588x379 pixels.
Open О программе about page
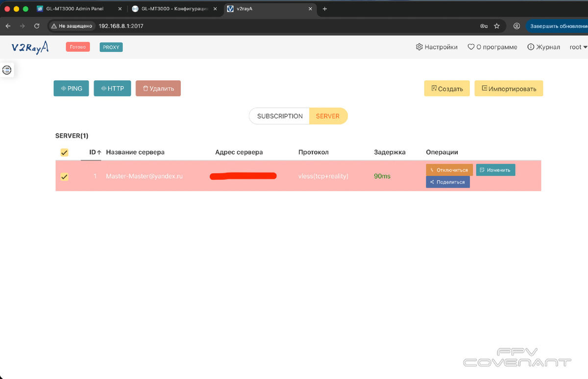492,47
